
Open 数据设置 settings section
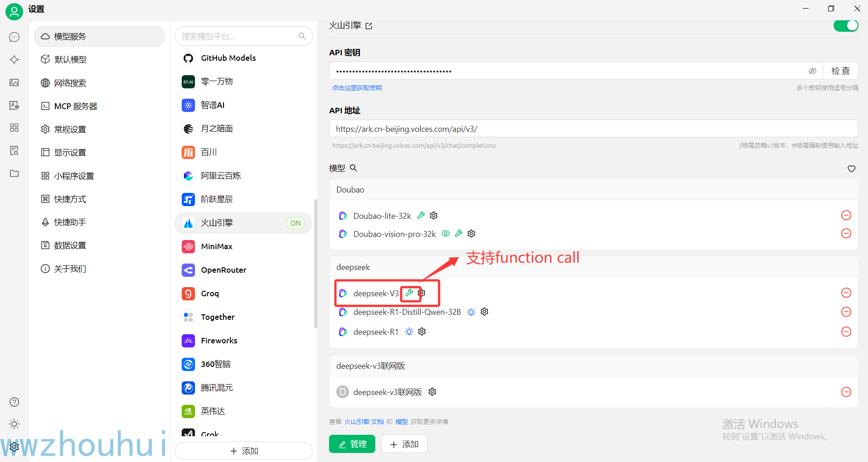[99, 245]
